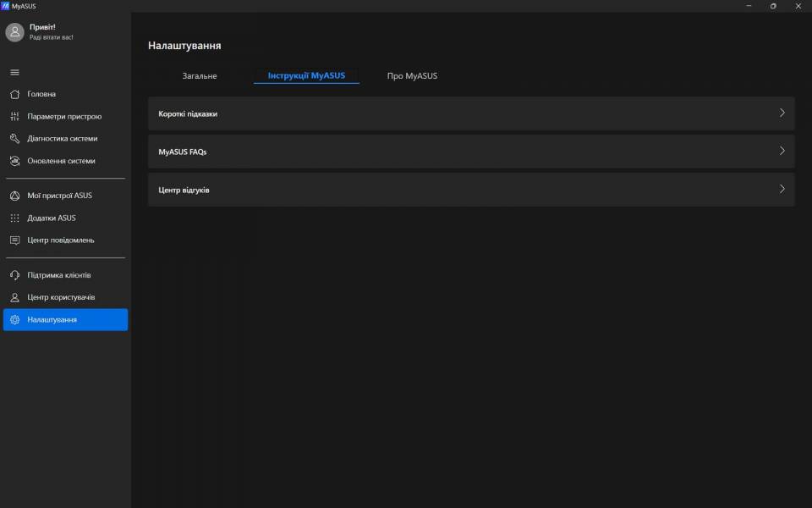Open Центр користувачів label
This screenshot has height=508, width=812.
(61, 297)
